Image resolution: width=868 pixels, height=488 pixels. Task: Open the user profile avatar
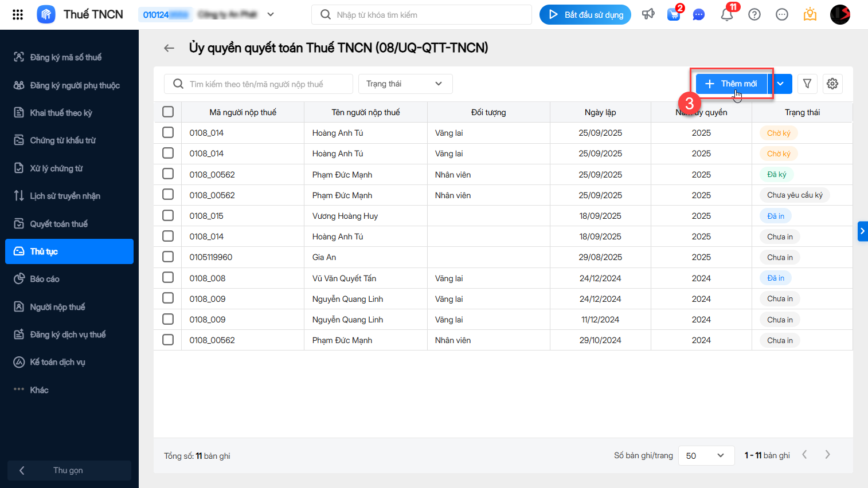[x=840, y=14]
